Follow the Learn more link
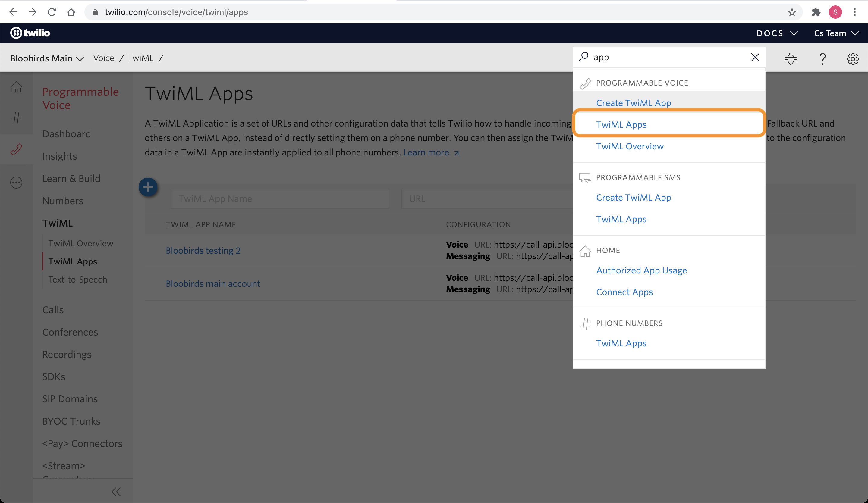The image size is (868, 503). 431,152
